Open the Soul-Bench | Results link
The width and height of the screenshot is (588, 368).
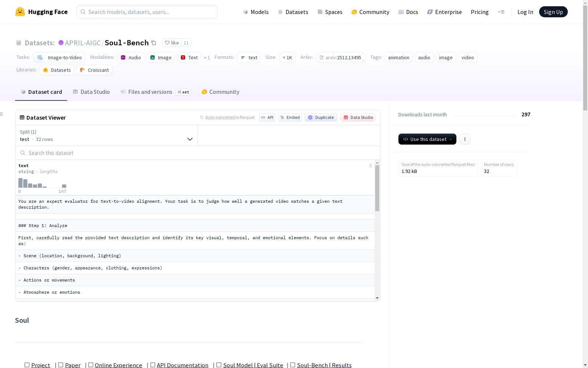pyautogui.click(x=324, y=365)
